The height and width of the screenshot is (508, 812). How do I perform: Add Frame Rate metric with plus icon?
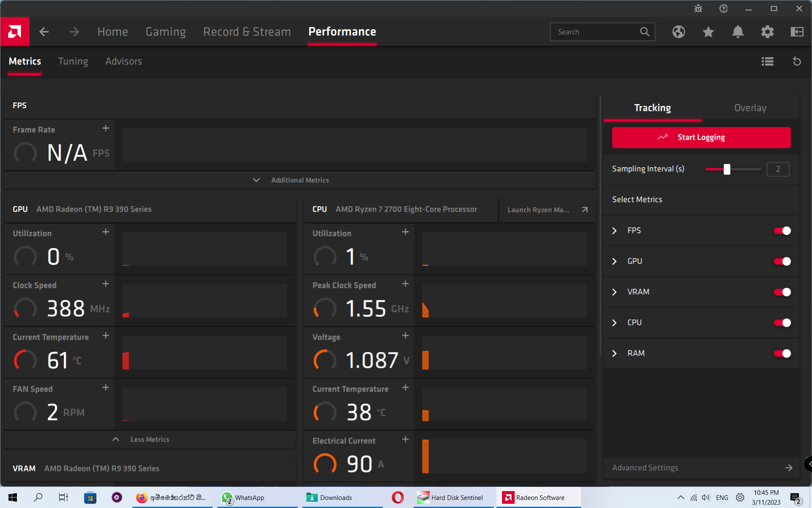tap(106, 128)
